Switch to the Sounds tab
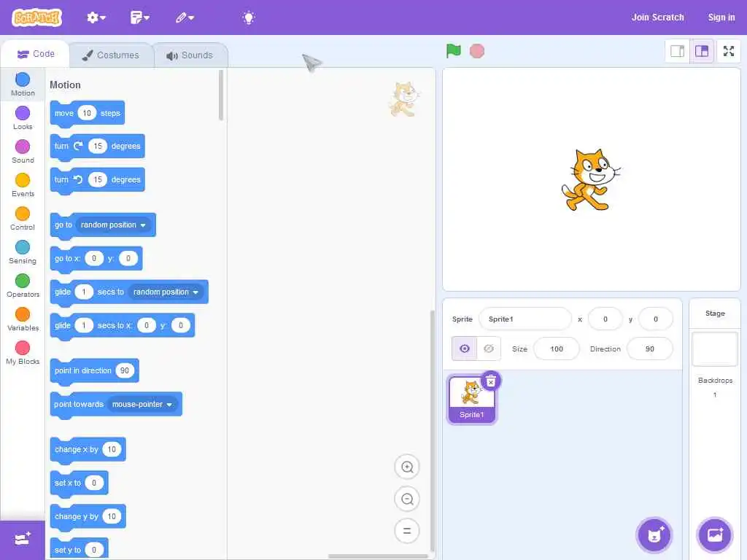Image resolution: width=747 pixels, height=560 pixels. click(190, 55)
